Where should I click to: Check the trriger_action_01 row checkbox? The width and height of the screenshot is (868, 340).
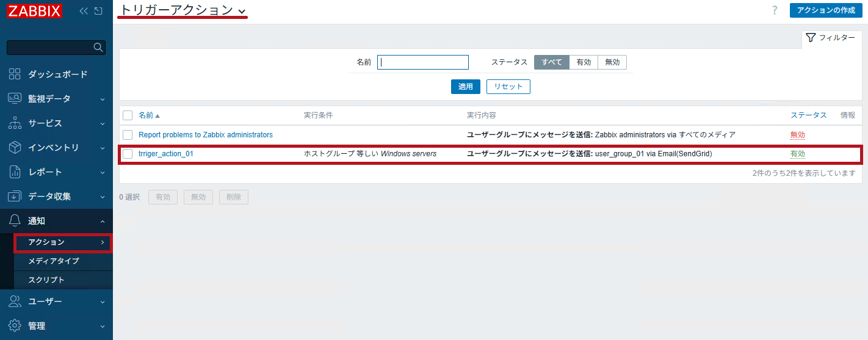pos(128,154)
